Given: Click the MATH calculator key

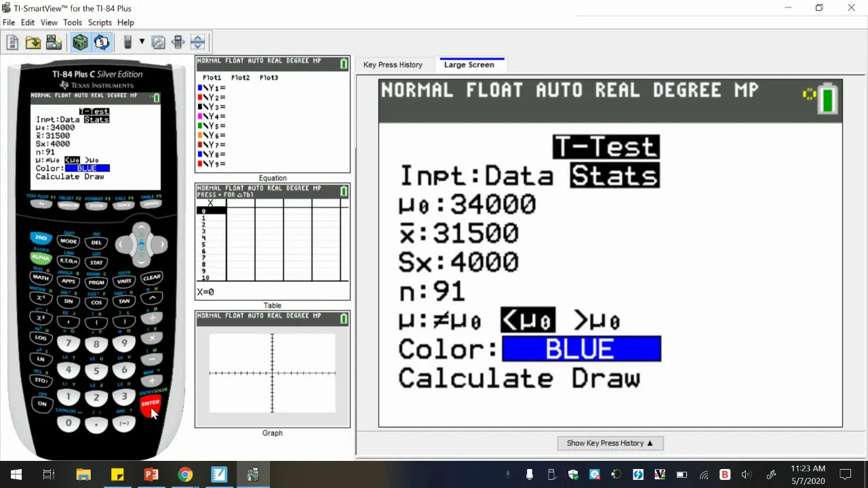Looking at the screenshot, I should click(x=41, y=277).
